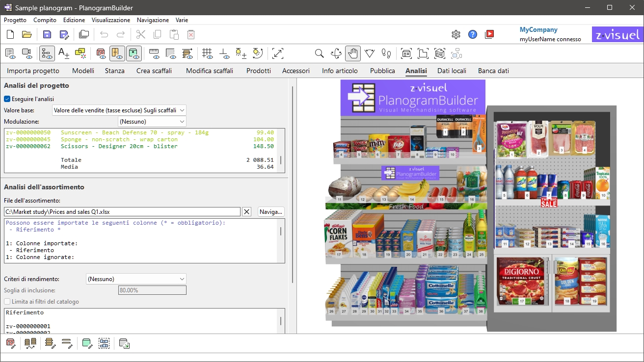644x362 pixels.
Task: Select the magnifier zoom tool
Action: (319, 53)
